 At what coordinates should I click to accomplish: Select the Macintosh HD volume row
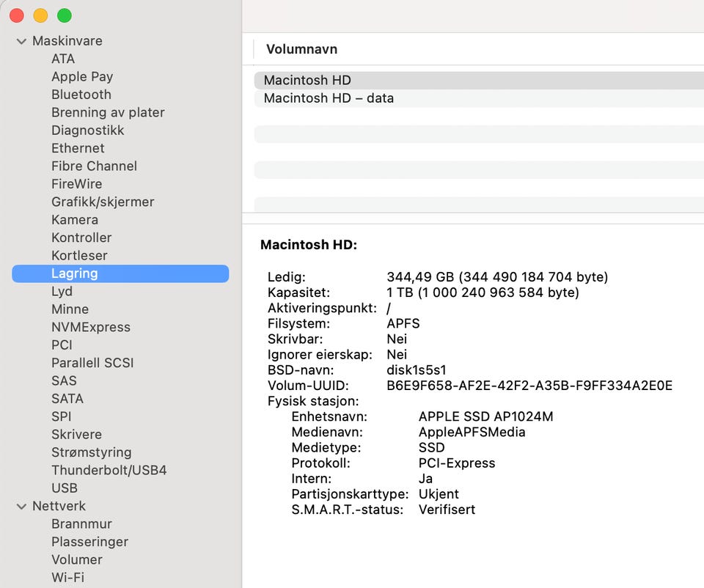click(479, 81)
